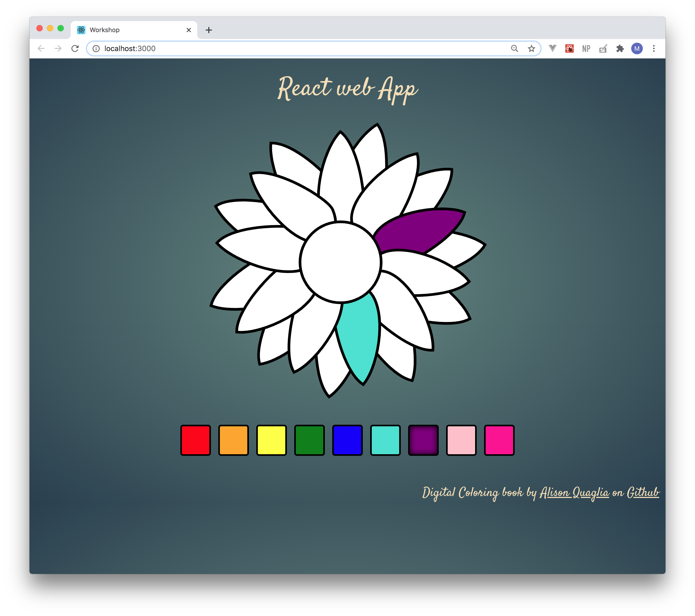Open the zoom magnifier icon in address bar
Image resolution: width=695 pixels, height=616 pixels.
click(x=514, y=48)
